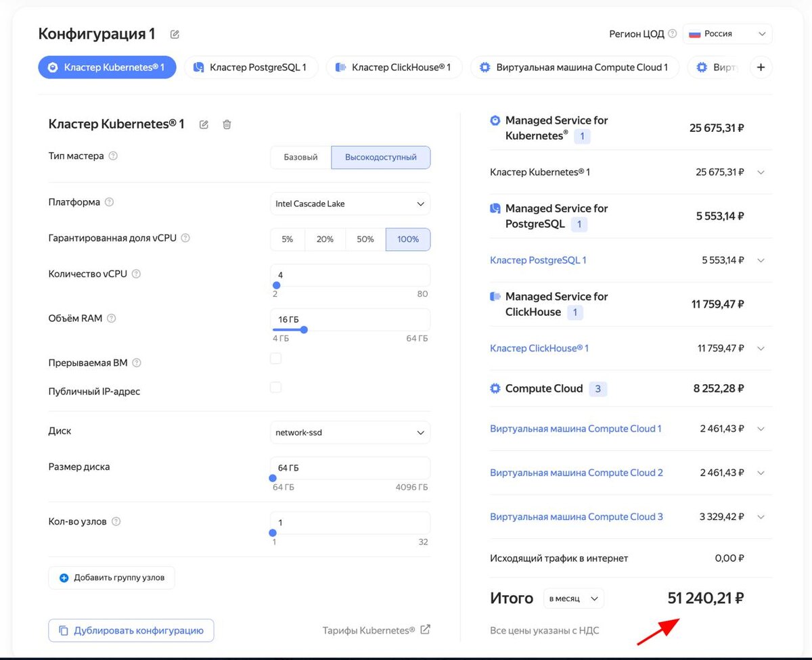This screenshot has height=660, width=812.
Task: Enable Публичный IP-адрес checkbox
Action: 275,387
